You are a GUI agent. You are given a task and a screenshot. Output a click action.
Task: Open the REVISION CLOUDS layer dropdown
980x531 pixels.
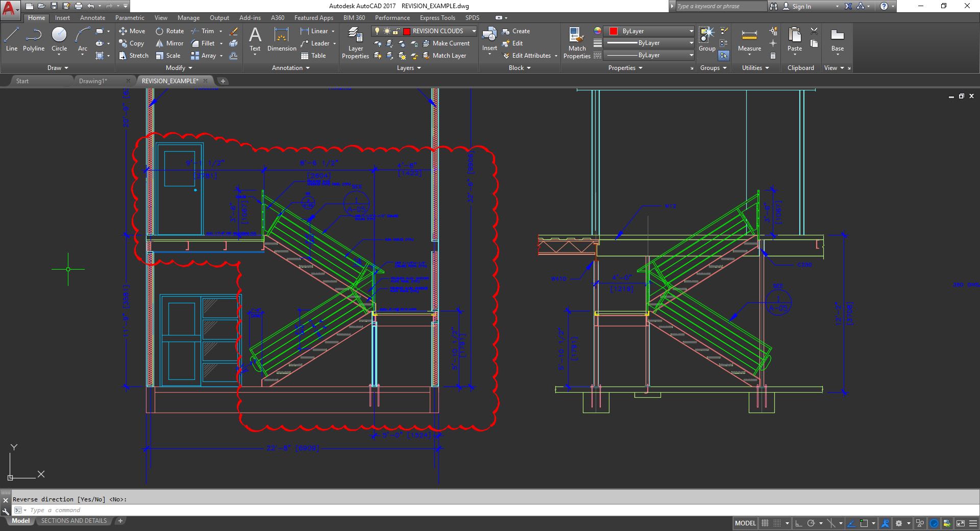[474, 31]
